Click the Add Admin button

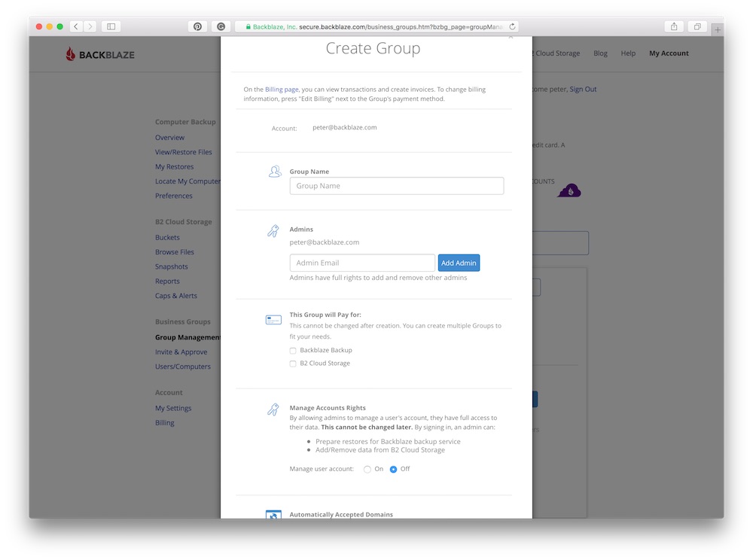pyautogui.click(x=459, y=263)
